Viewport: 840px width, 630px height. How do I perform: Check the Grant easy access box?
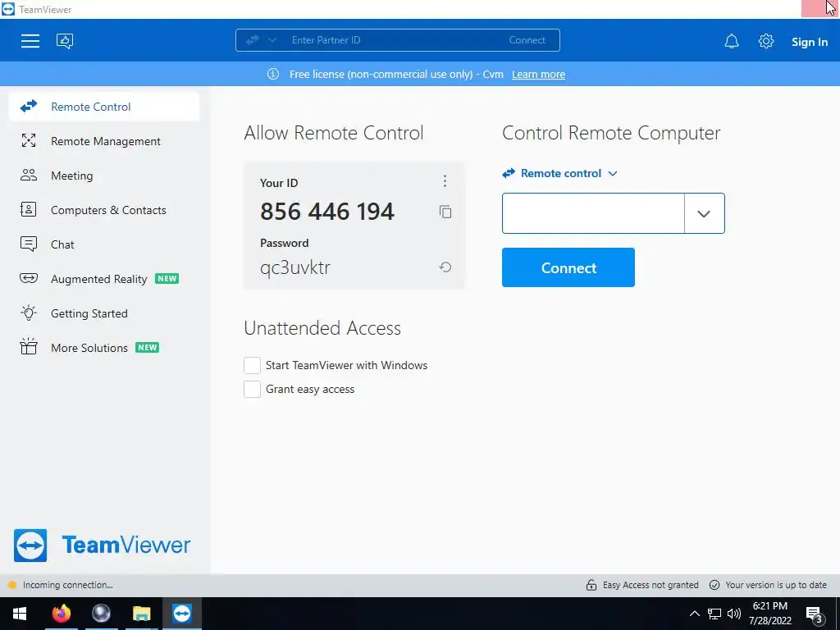coord(253,389)
